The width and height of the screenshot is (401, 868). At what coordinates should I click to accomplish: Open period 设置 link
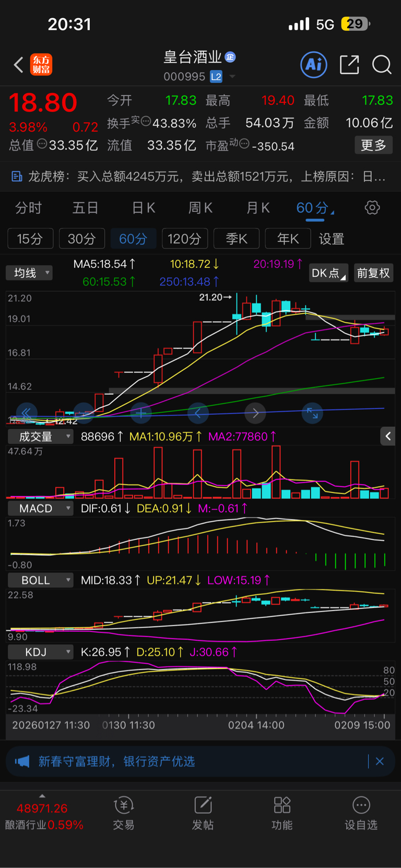point(332,239)
